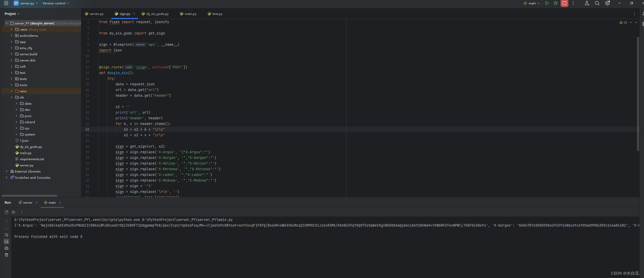Click the green Run button

tap(547, 3)
